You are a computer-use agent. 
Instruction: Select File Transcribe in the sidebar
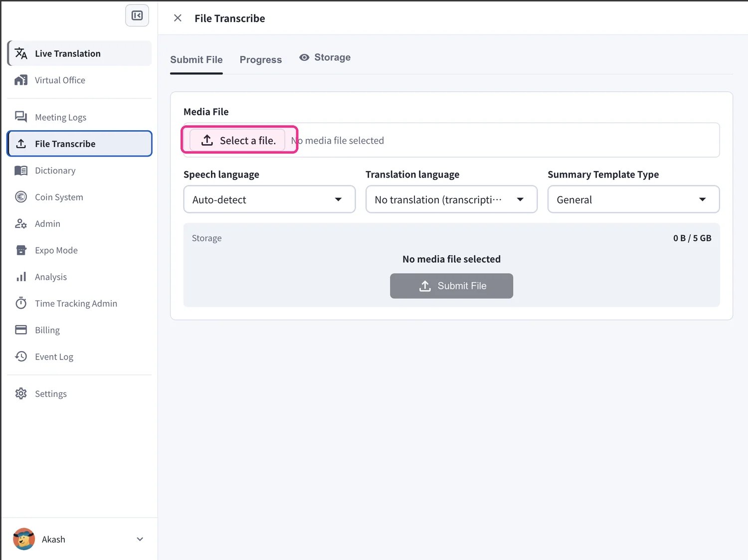point(80,144)
